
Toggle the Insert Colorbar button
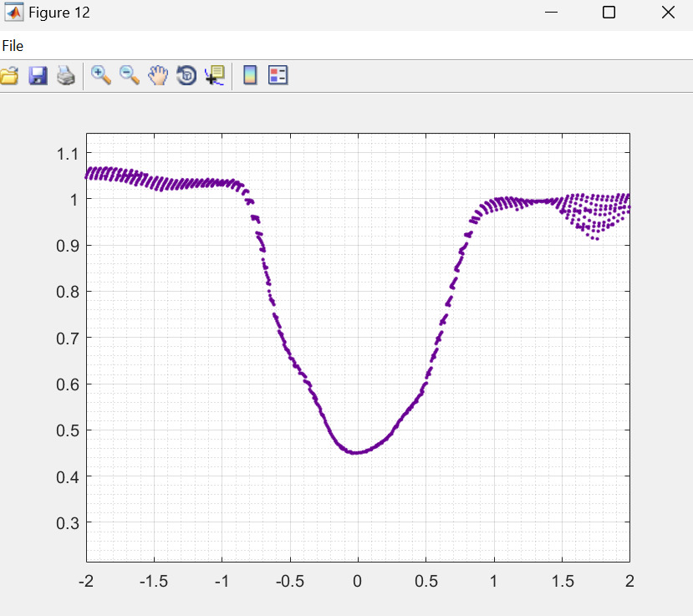click(249, 76)
